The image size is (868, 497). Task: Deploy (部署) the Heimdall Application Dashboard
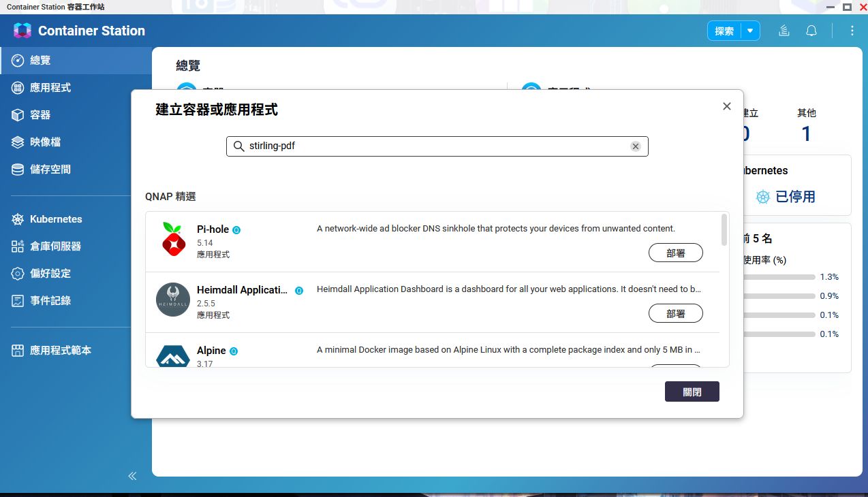(x=676, y=313)
